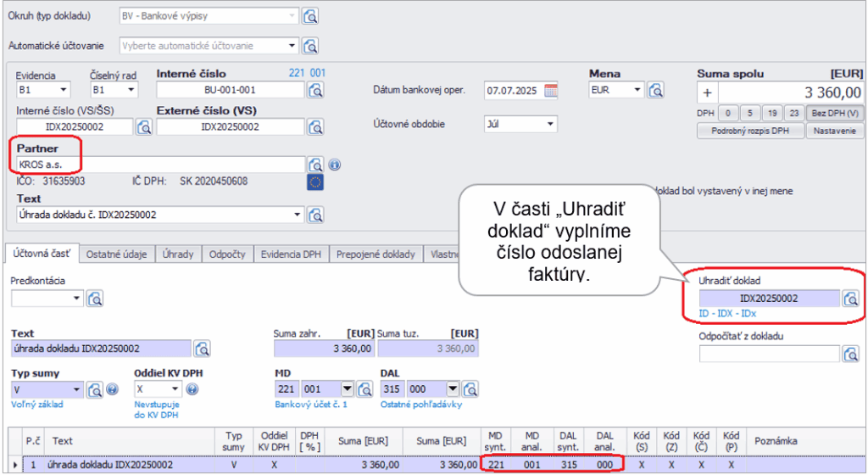Click the EU flag icon under Partner
868x475 pixels.
tap(315, 182)
